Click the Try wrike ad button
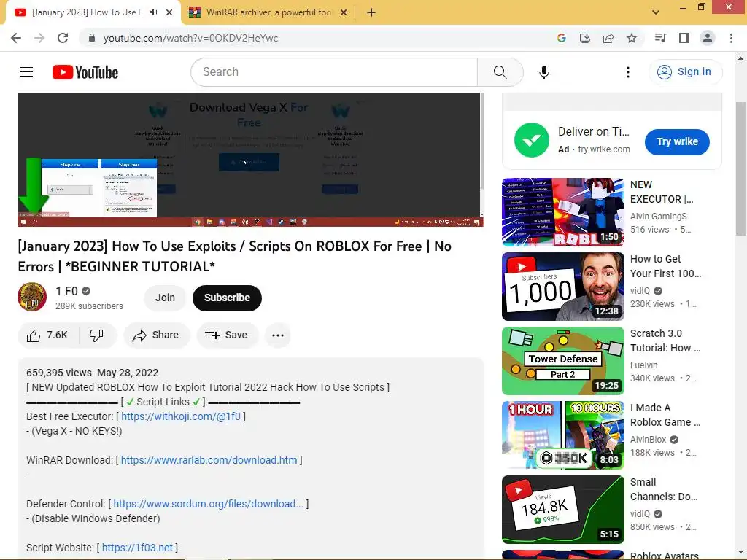 coord(677,141)
